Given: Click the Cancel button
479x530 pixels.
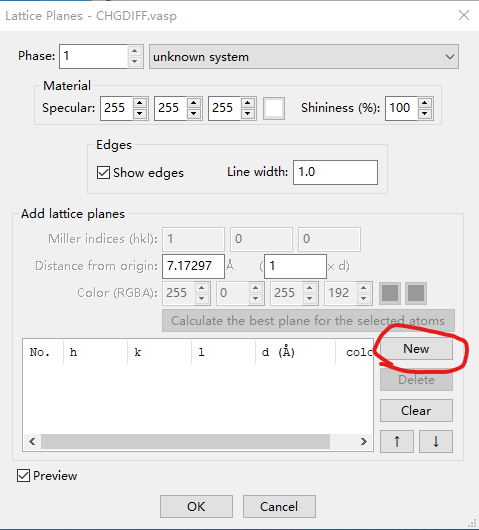Looking at the screenshot, I should tap(279, 506).
